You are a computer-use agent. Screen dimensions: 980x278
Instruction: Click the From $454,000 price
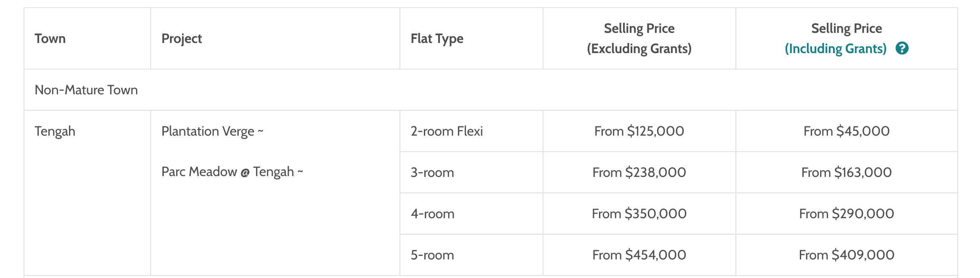[x=639, y=255]
